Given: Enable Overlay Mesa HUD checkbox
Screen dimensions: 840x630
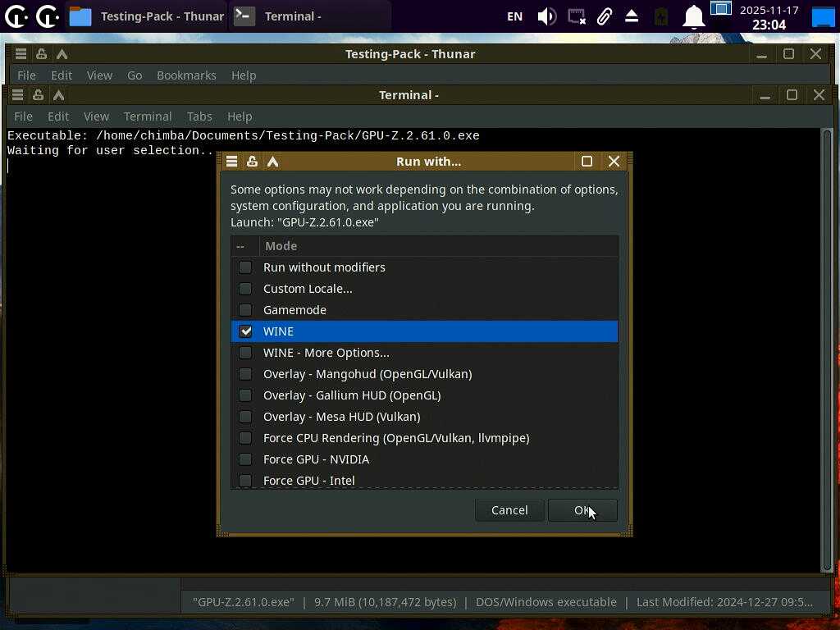Looking at the screenshot, I should point(245,417).
